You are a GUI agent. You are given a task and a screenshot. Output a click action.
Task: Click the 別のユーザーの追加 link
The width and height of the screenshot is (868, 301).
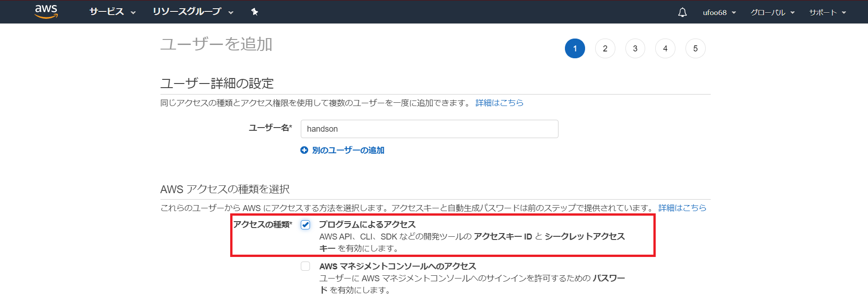(x=348, y=150)
